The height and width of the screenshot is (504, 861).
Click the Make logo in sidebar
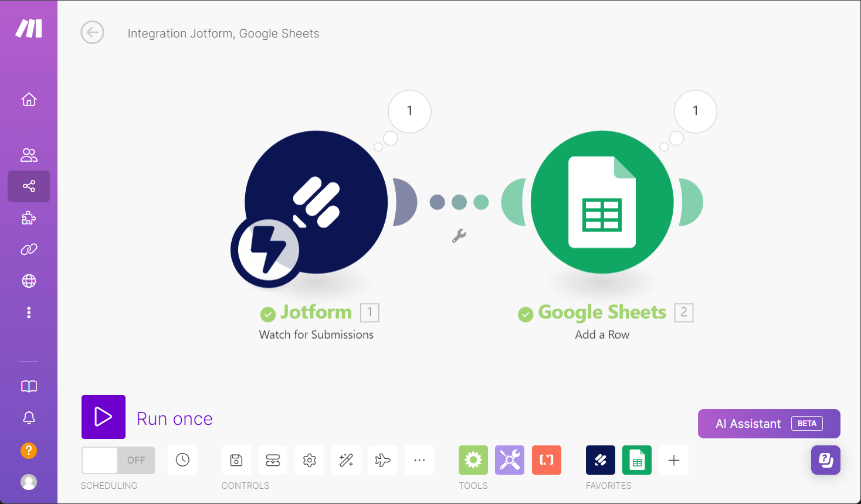29,28
